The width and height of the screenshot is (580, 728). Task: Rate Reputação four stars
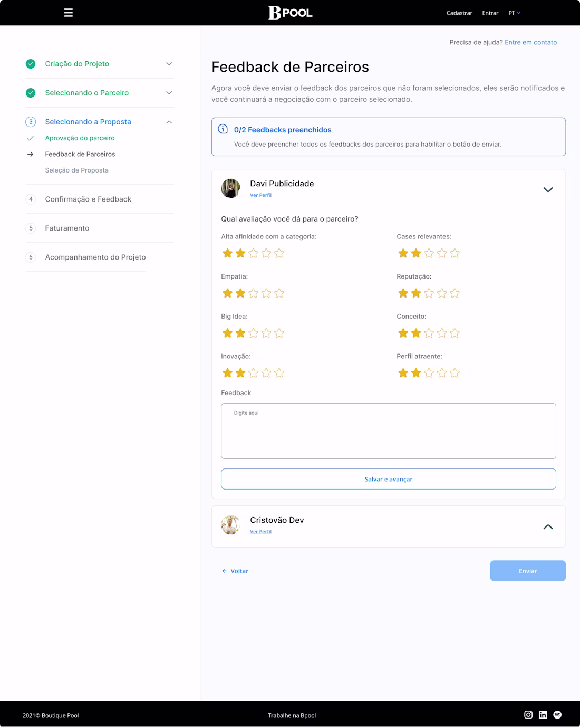pyautogui.click(x=442, y=293)
